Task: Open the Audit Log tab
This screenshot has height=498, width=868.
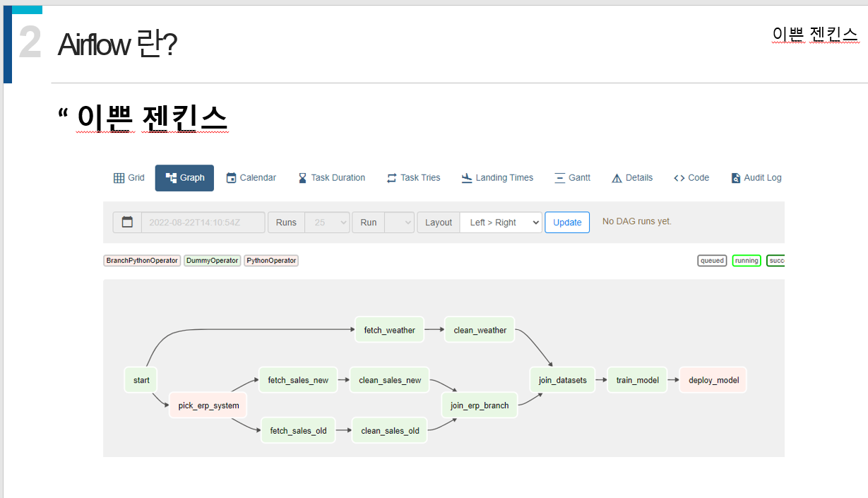Action: point(756,178)
